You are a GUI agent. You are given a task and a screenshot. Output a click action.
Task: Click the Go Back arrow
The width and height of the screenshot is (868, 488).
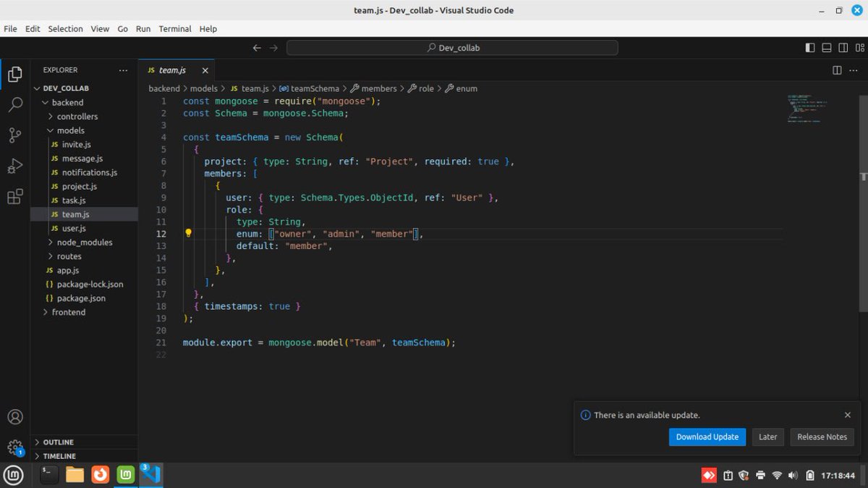point(257,48)
